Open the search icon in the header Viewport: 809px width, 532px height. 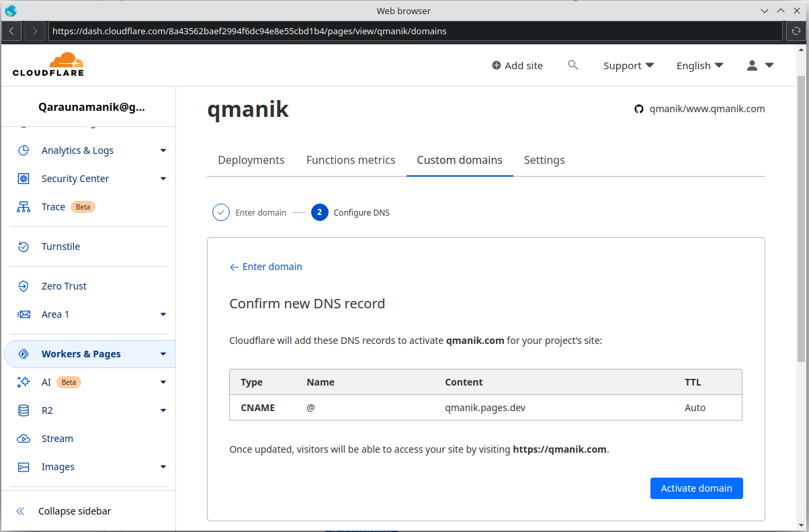click(x=572, y=64)
